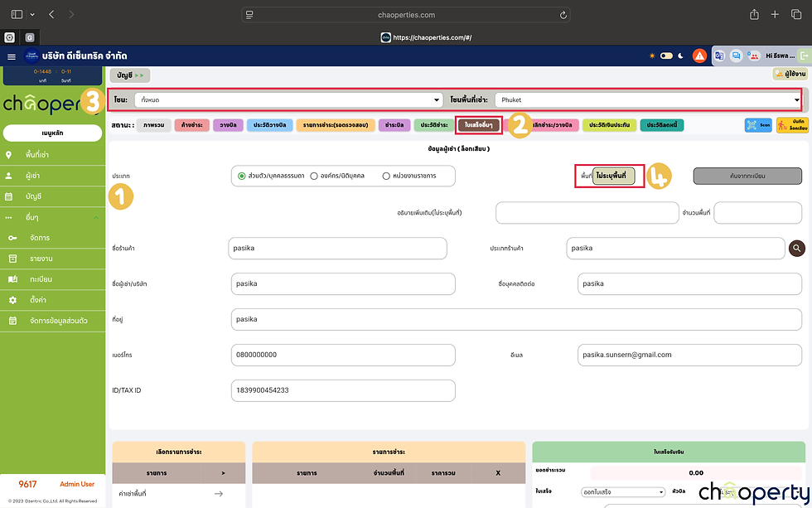Click the Safari sidebar toggle icon
This screenshot has width=812, height=508.
pyautogui.click(x=17, y=14)
